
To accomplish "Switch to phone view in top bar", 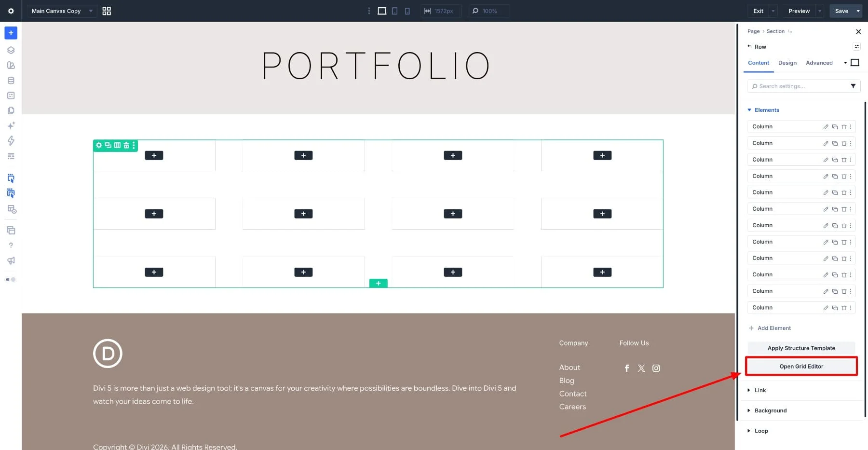I will coord(407,11).
